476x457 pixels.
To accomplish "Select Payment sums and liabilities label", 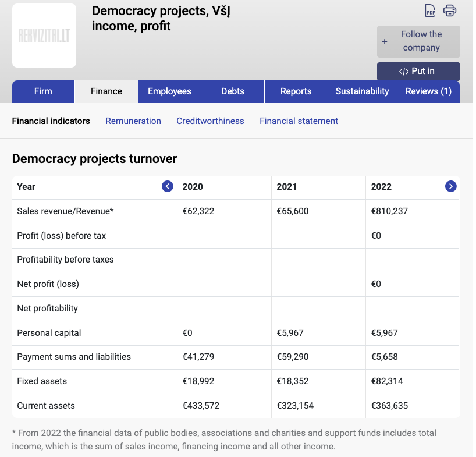I will pos(74,357).
